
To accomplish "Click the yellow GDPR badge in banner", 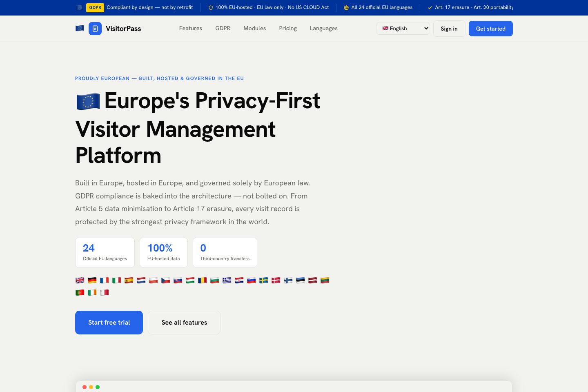I will coord(95,7).
